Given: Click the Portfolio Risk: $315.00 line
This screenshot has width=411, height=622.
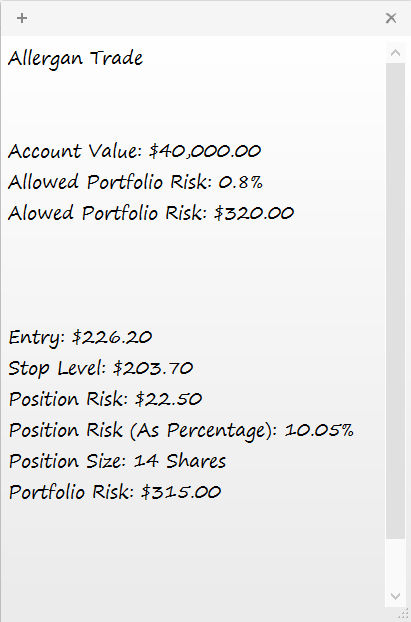Looking at the screenshot, I should click(115, 493).
